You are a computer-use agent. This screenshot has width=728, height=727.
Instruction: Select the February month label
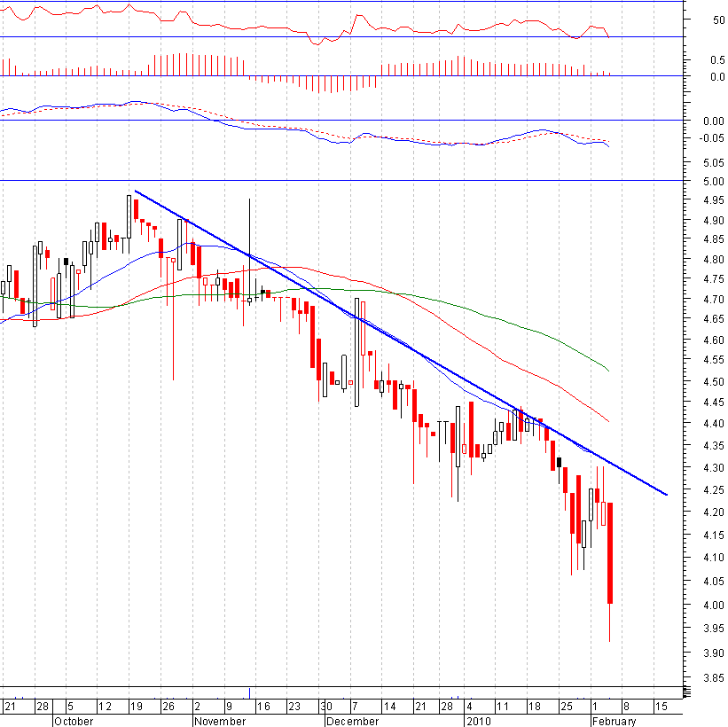click(614, 721)
